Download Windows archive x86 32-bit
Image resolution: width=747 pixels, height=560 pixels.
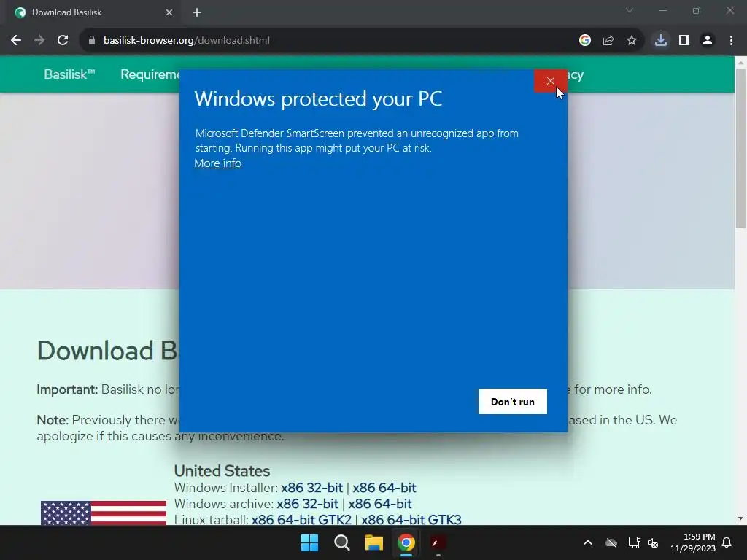[x=307, y=504]
